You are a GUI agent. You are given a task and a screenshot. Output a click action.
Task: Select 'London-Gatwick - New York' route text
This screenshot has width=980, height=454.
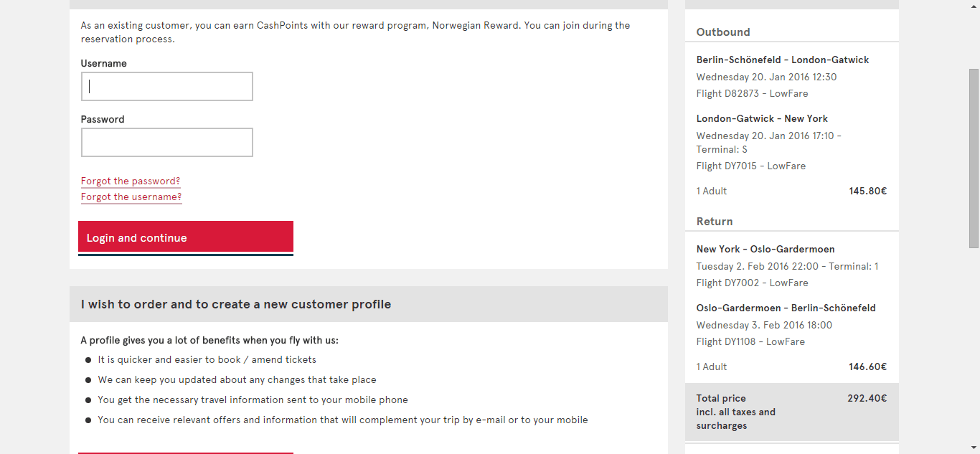click(x=762, y=119)
